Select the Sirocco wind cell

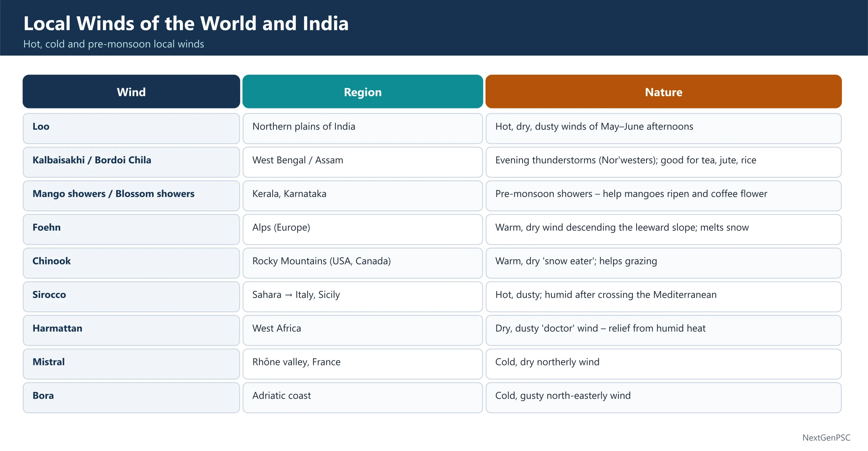pos(131,297)
